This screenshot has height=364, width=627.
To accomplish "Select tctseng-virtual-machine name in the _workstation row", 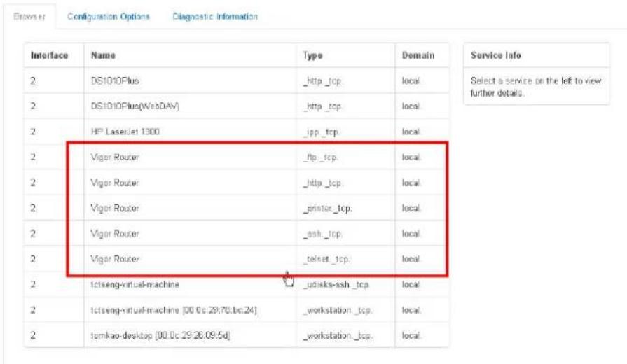I will (x=174, y=310).
